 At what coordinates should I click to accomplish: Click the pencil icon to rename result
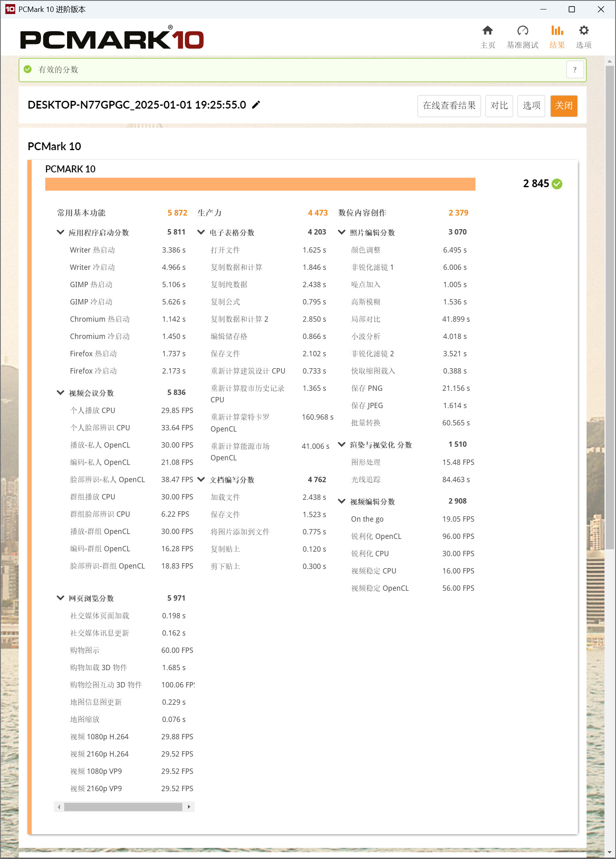tap(256, 105)
